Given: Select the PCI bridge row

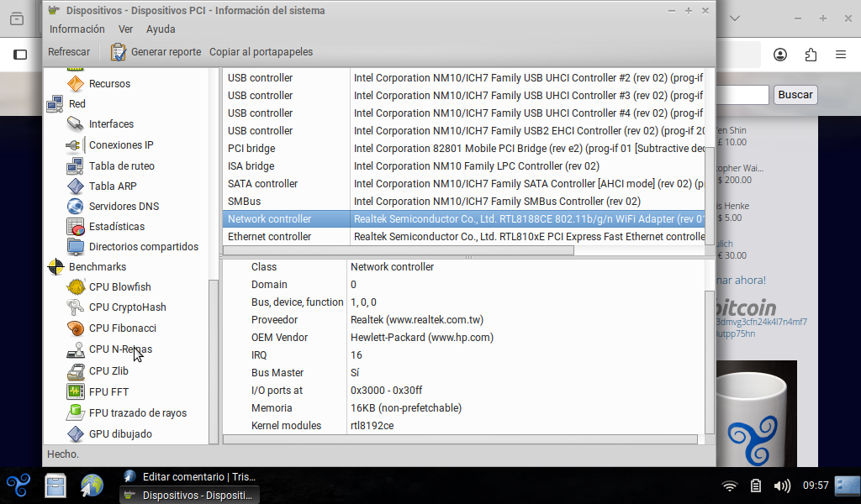Looking at the screenshot, I should 463,149.
